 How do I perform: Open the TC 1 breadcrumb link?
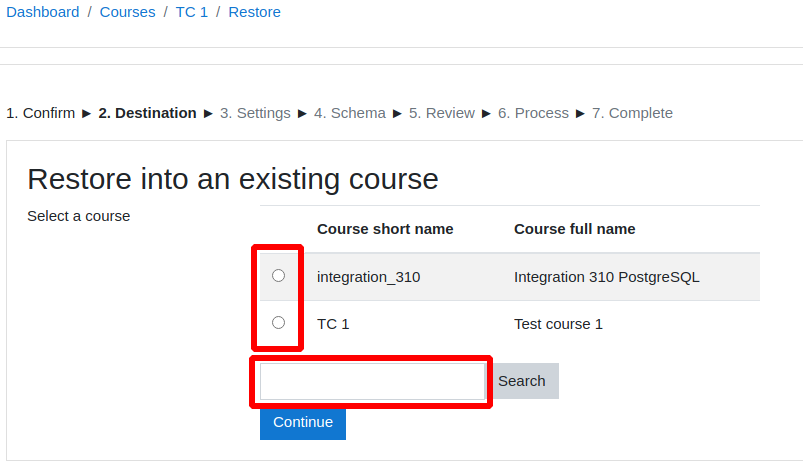coord(192,12)
